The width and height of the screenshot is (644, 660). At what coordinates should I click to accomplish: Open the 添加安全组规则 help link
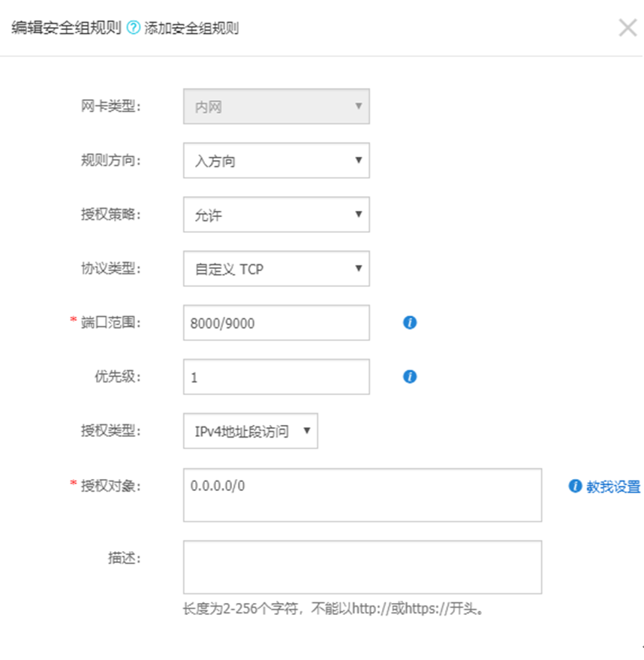[x=191, y=29]
